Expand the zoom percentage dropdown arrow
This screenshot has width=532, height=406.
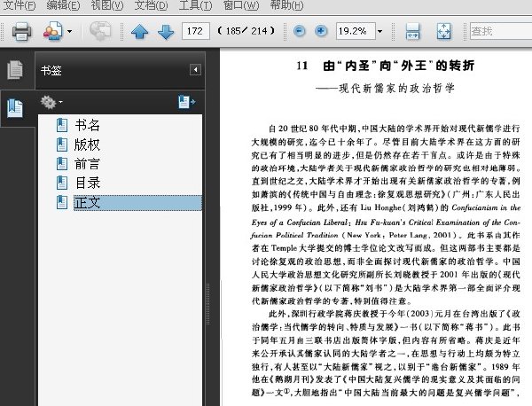point(380,32)
